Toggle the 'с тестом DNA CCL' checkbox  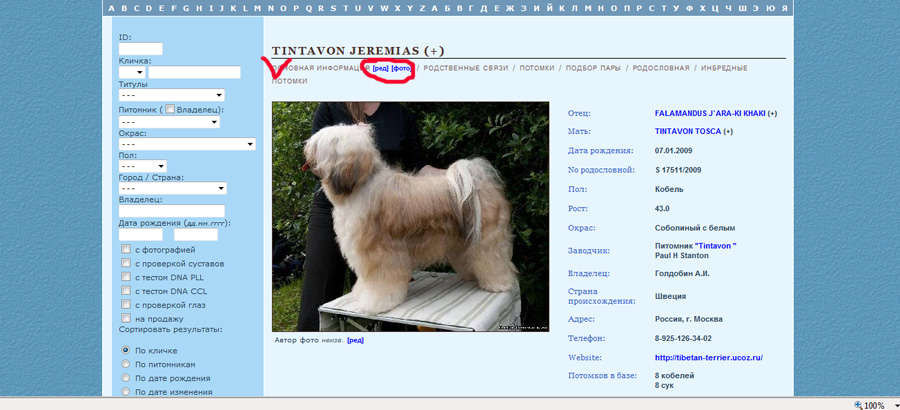126,291
